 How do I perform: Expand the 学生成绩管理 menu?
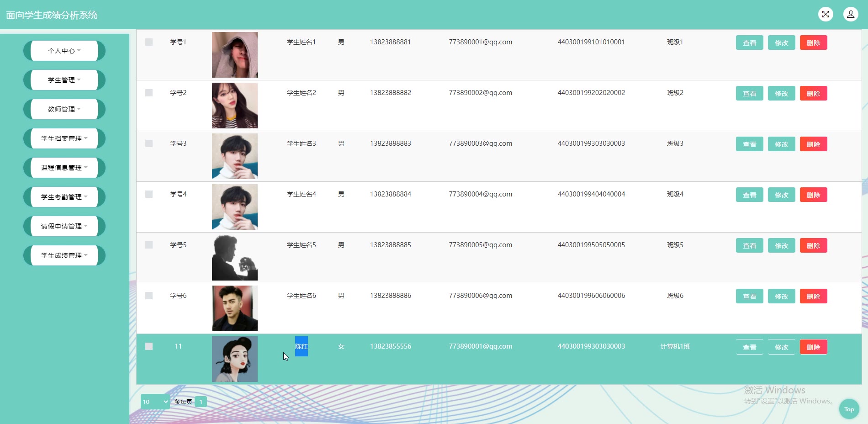[x=64, y=255]
